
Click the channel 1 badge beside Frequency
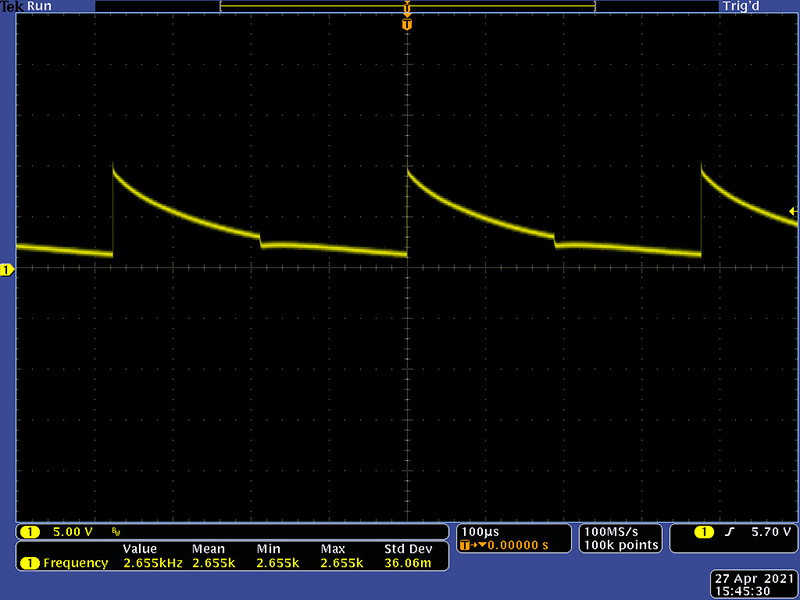pos(31,563)
